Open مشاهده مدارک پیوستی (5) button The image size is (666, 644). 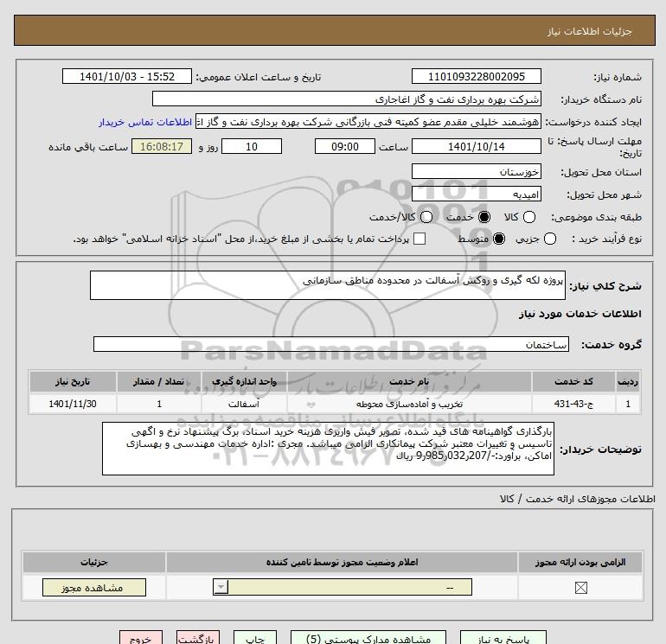[x=368, y=638]
